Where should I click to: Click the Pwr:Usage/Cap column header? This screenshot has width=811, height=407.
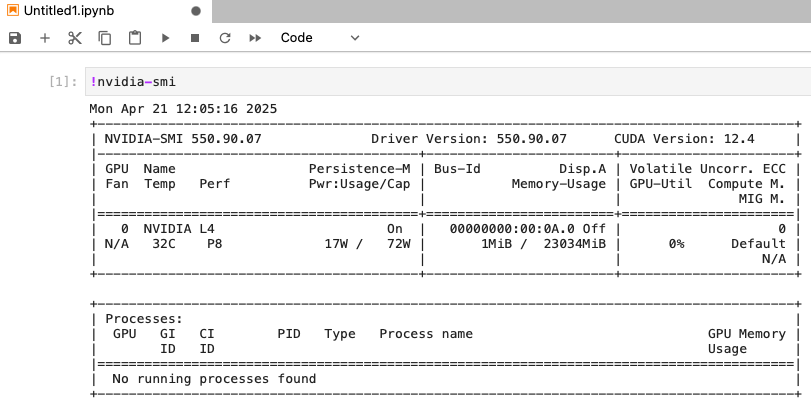click(359, 184)
